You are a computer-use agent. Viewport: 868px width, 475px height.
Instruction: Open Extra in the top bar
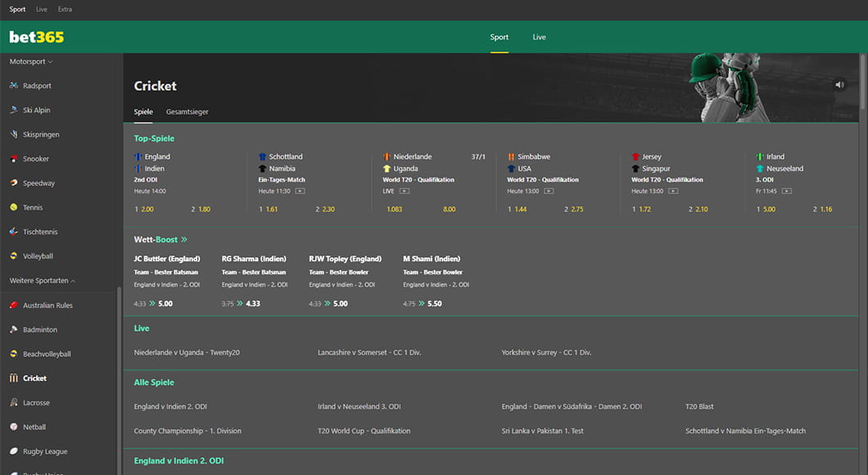coord(65,9)
